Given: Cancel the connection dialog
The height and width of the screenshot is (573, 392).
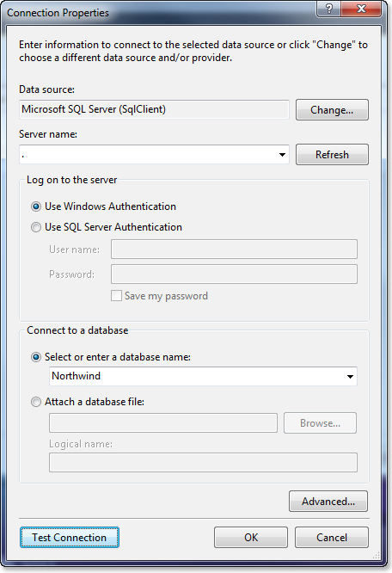Looking at the screenshot, I should pos(332,538).
